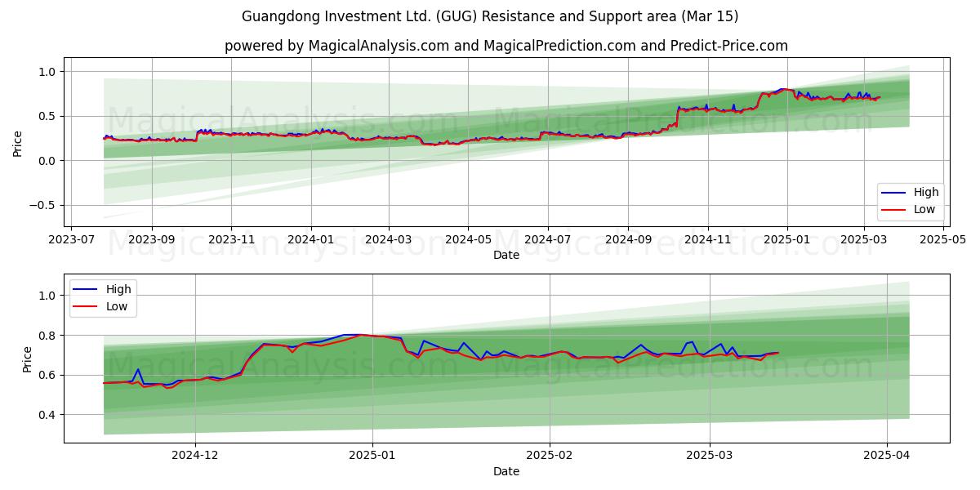Click the -0.5 price tick in the top chart
980x490 pixels.
44,206
